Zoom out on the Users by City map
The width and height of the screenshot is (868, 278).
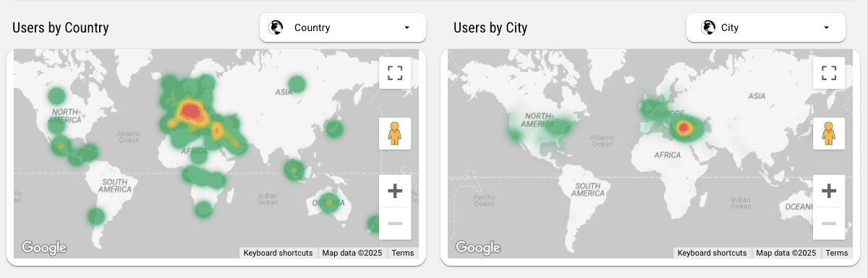[x=829, y=223]
